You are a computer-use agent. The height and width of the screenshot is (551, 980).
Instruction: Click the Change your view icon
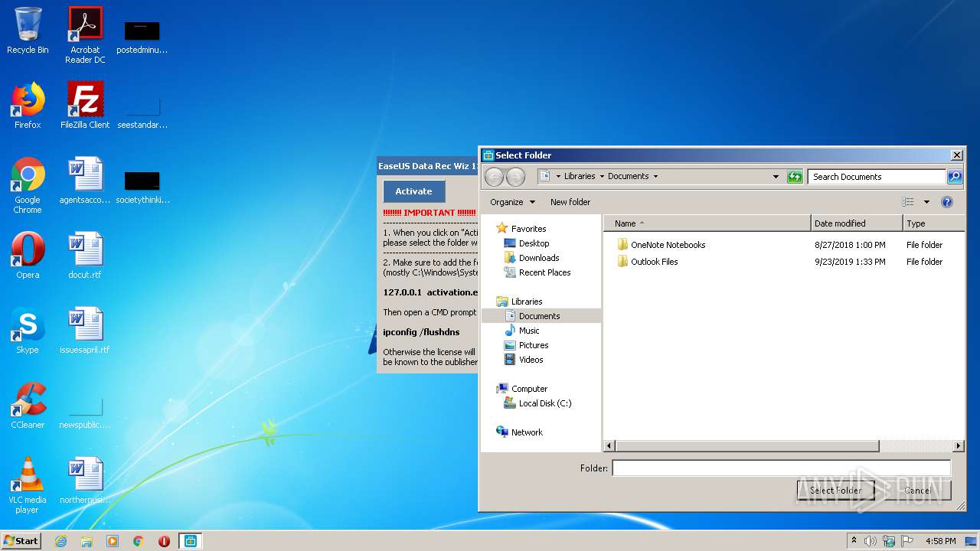(908, 202)
